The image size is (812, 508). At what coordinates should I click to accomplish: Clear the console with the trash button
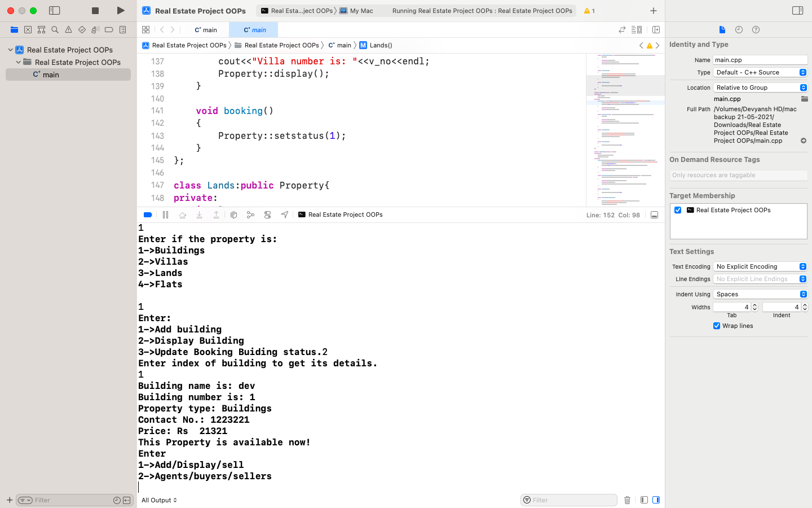pyautogui.click(x=628, y=500)
